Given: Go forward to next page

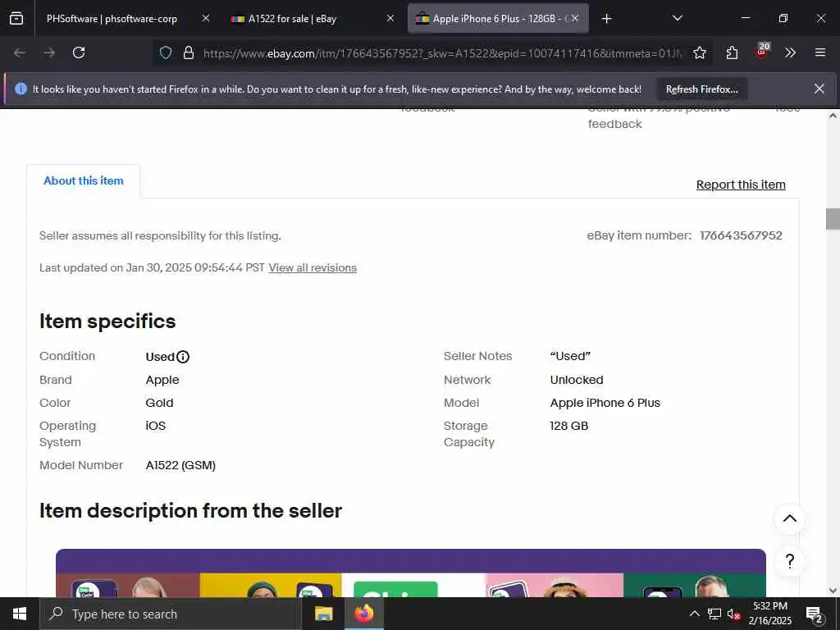Looking at the screenshot, I should coord(49,52).
